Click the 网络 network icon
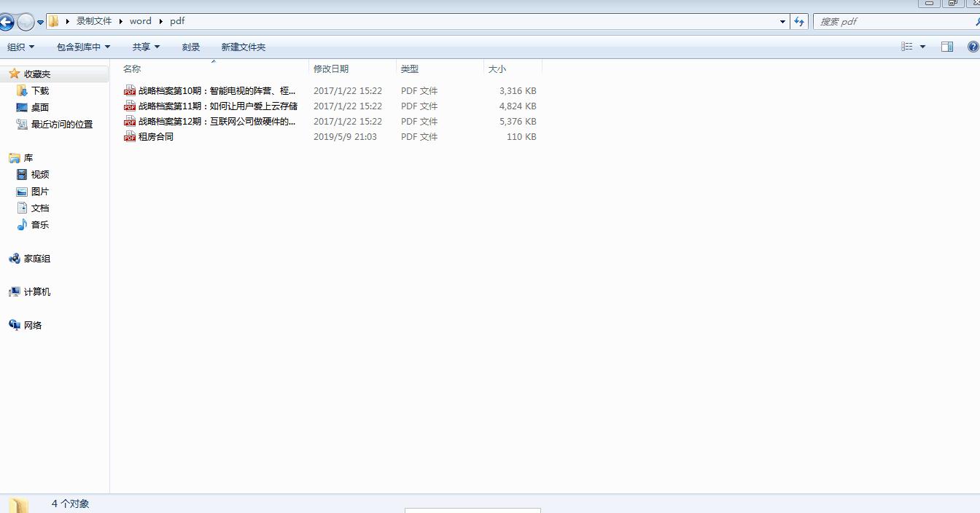This screenshot has width=980, height=513. pyautogui.click(x=14, y=325)
